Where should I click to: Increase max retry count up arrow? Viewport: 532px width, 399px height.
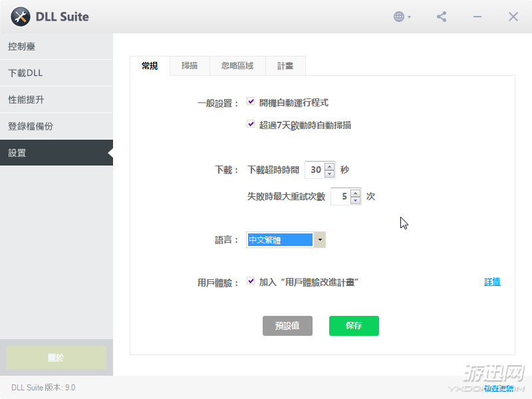point(355,193)
